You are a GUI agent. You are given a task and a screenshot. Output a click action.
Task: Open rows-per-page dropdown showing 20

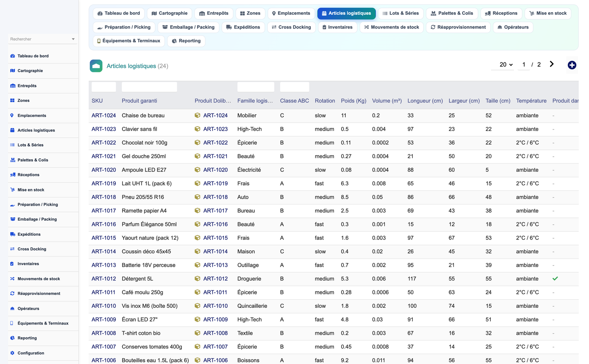pyautogui.click(x=506, y=64)
